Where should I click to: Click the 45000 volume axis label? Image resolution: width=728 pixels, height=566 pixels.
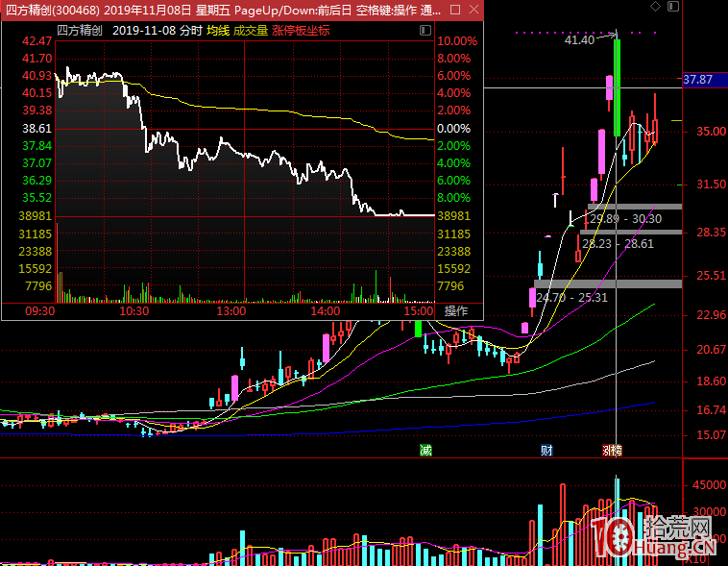(709, 485)
